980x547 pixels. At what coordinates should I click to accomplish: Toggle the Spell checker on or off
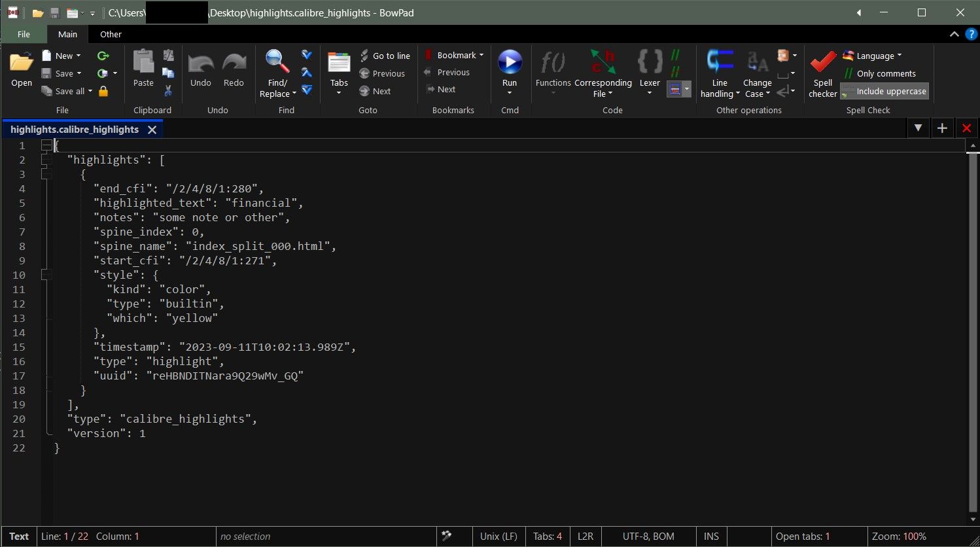822,72
